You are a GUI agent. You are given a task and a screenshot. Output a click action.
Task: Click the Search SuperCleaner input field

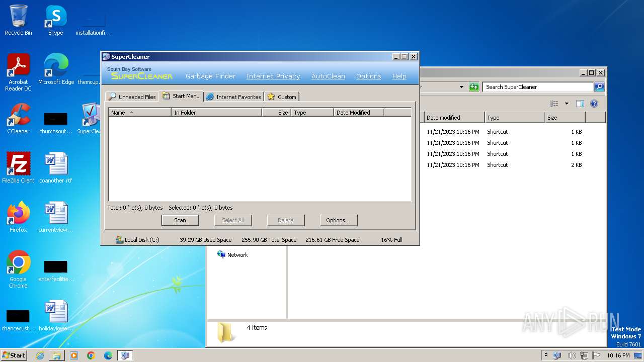[538, 87]
